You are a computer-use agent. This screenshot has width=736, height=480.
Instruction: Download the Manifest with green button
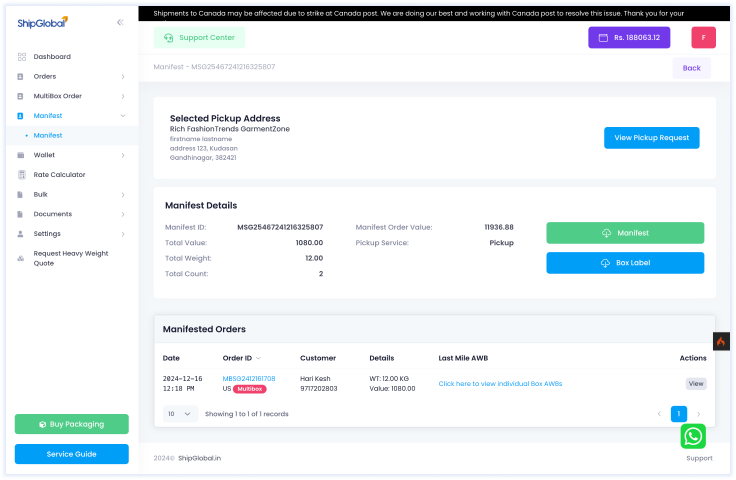pyautogui.click(x=625, y=233)
